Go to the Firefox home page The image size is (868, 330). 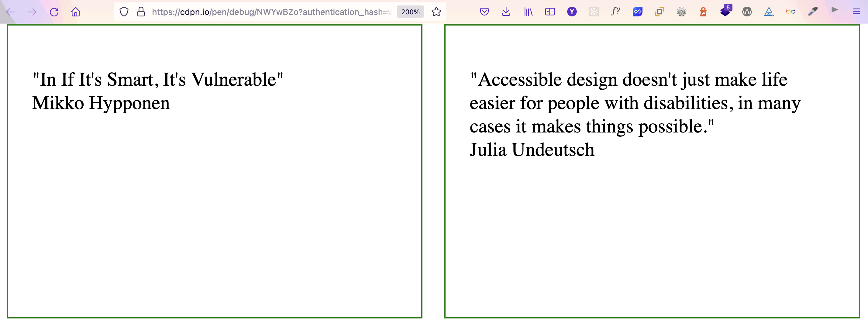tap(76, 12)
